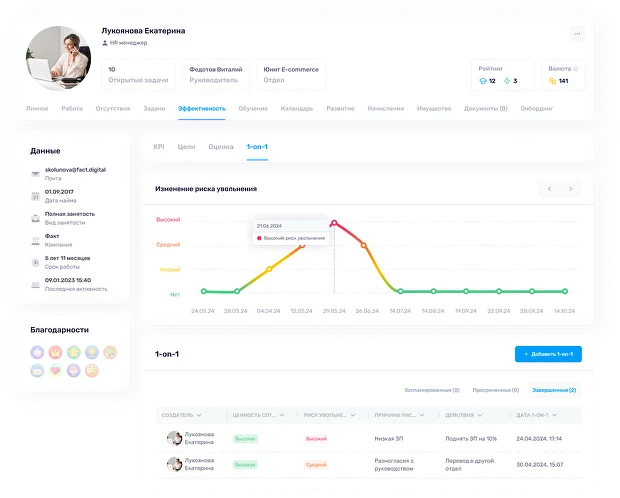Switch to the Оценка sub-tab
Screen dimensions: 620x498
221,147
